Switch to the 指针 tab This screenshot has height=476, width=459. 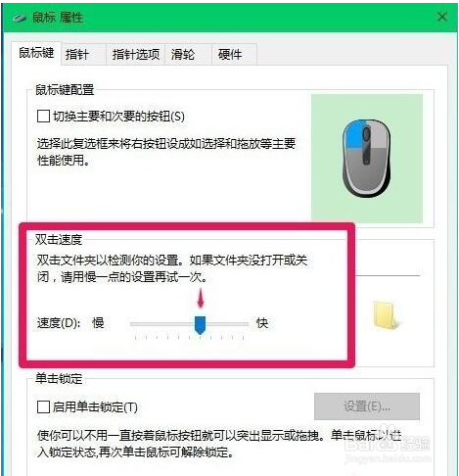coord(77,54)
